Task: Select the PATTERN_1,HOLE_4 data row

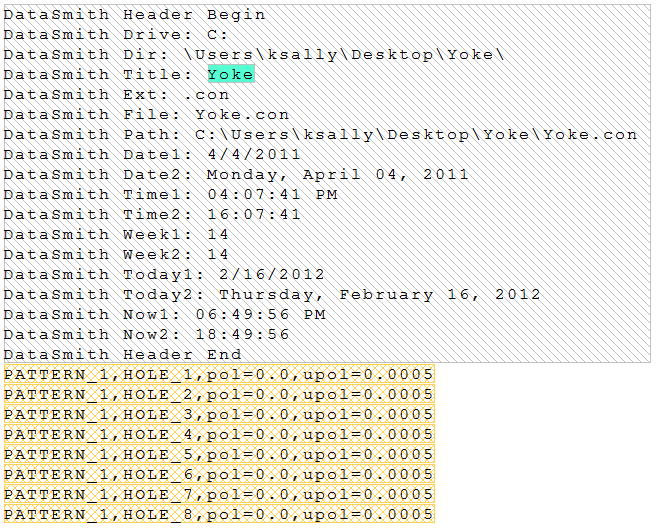Action: (219, 434)
